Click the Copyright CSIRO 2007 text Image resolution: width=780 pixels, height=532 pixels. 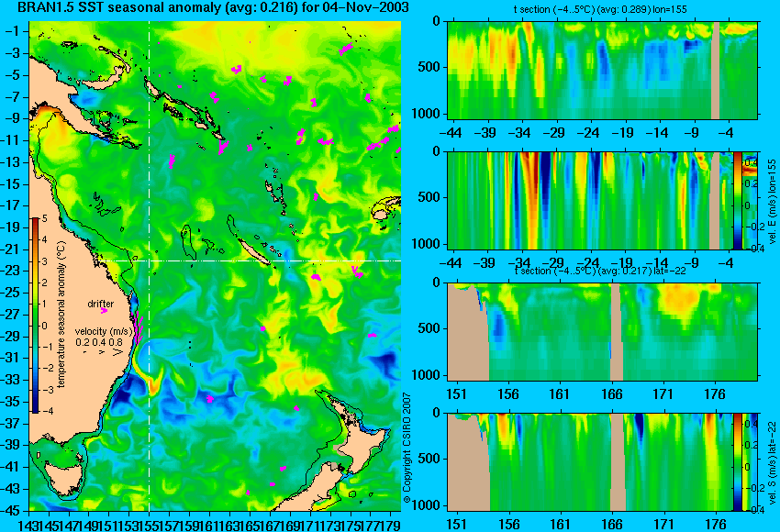407,448
